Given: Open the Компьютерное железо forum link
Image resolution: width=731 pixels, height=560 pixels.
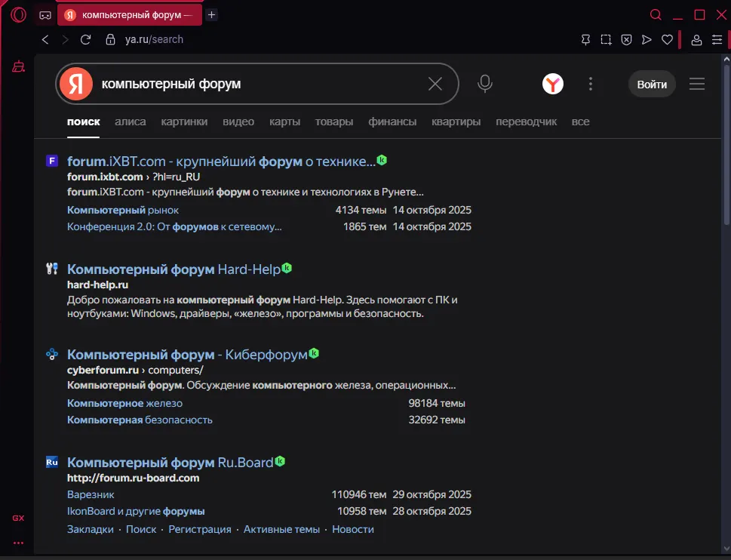Looking at the screenshot, I should 124,403.
